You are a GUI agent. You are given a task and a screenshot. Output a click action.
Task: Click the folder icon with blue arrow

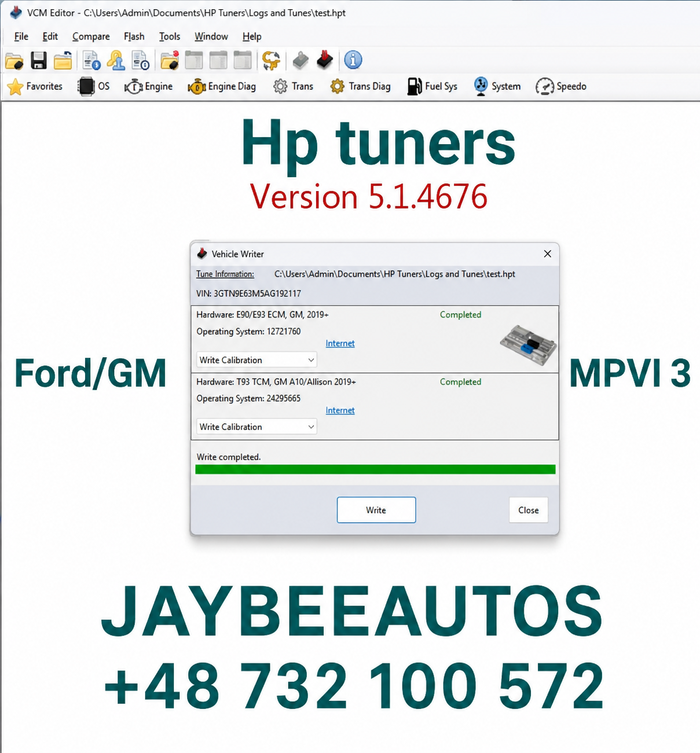coord(63,60)
